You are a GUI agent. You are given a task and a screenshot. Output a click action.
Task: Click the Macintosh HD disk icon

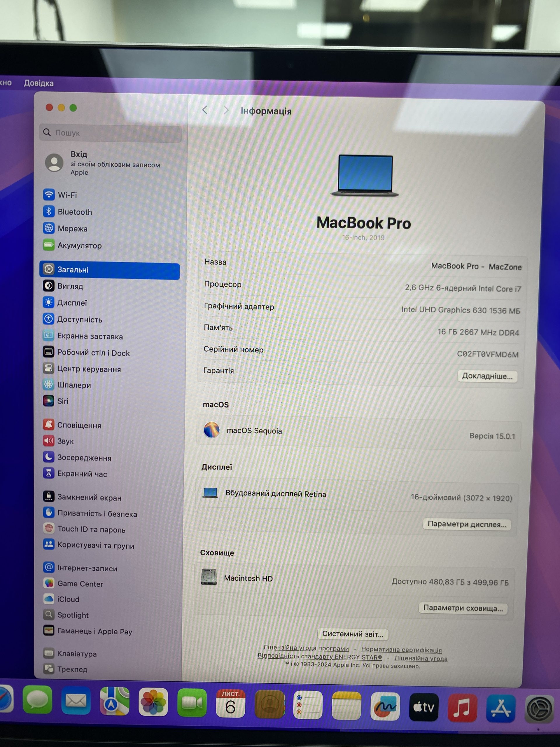(209, 577)
